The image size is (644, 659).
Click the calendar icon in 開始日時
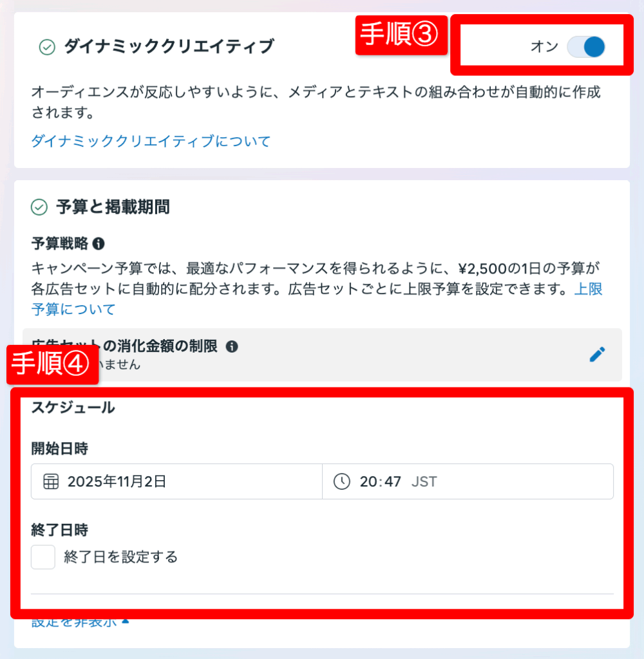tap(51, 481)
